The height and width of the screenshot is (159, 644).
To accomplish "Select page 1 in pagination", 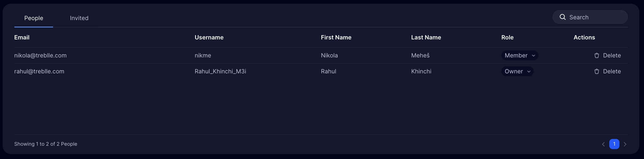I will (614, 144).
